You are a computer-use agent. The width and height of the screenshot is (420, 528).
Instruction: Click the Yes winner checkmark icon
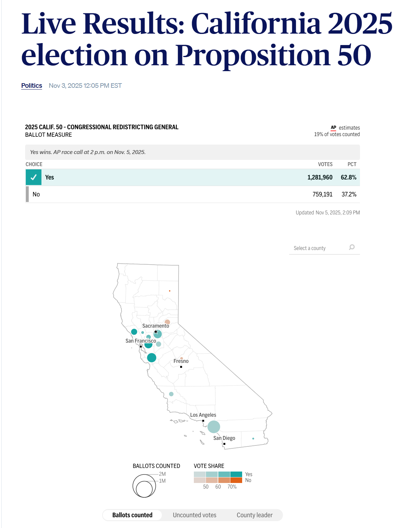click(33, 177)
